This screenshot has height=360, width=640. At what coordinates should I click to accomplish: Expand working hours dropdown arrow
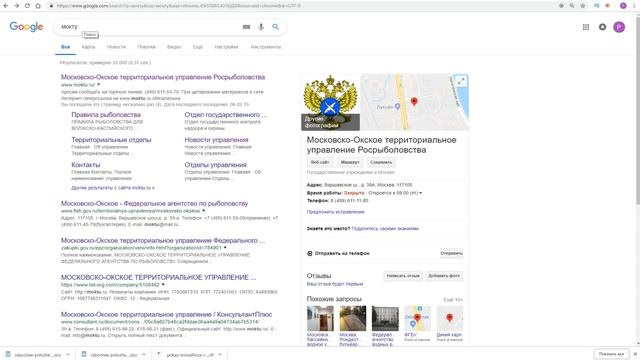420,193
